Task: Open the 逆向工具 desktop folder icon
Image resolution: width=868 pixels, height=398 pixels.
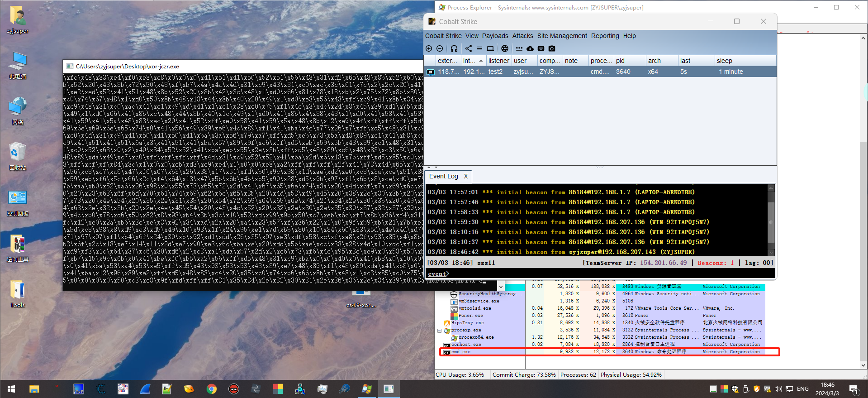Action: [18, 248]
